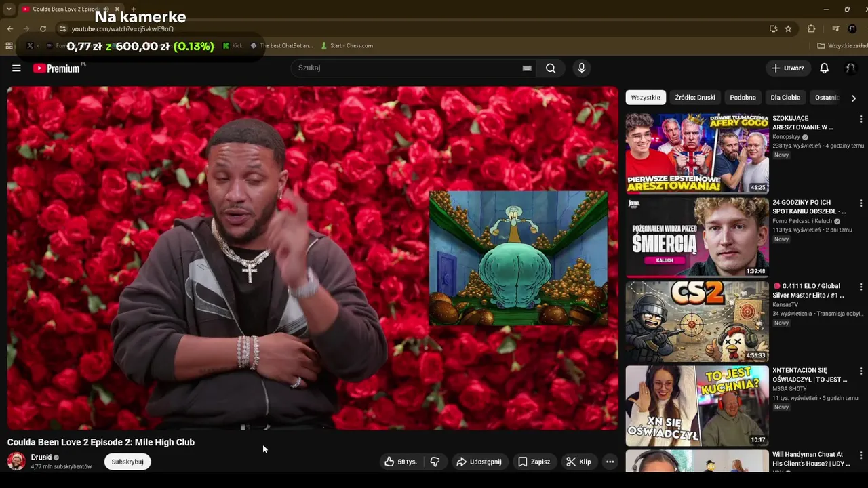The height and width of the screenshot is (488, 868).
Task: Open options for the KansasTV livestream
Action: 861,287
